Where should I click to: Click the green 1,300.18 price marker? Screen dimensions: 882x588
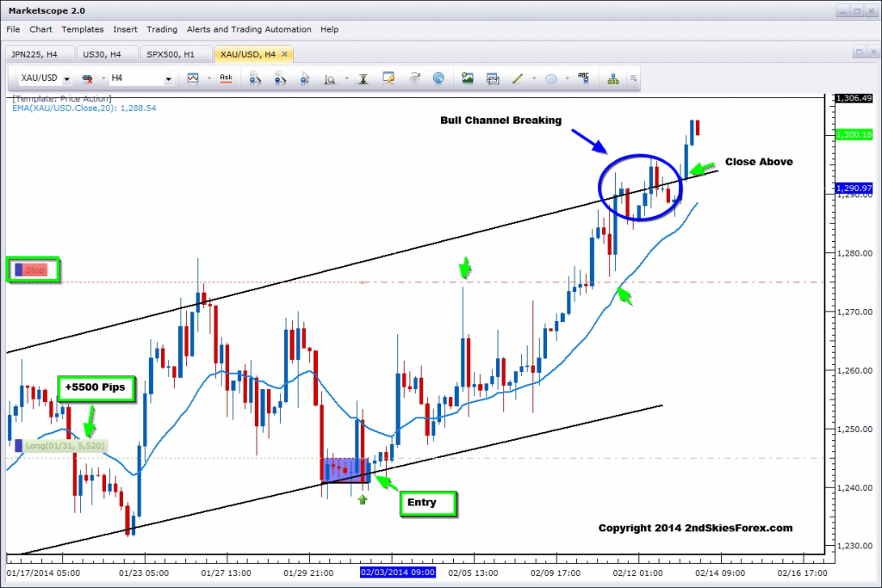pos(854,134)
